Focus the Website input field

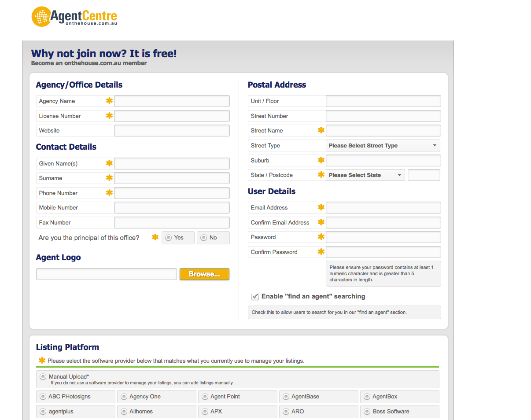[172, 131]
